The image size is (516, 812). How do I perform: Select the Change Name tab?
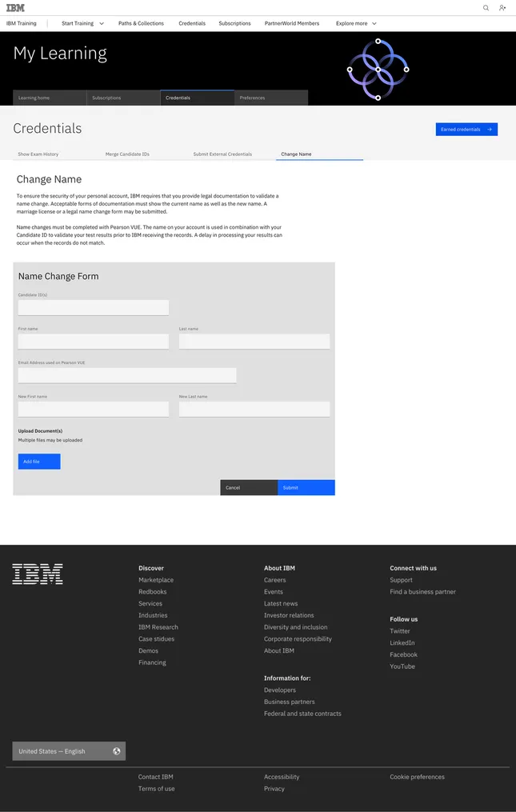coord(320,154)
